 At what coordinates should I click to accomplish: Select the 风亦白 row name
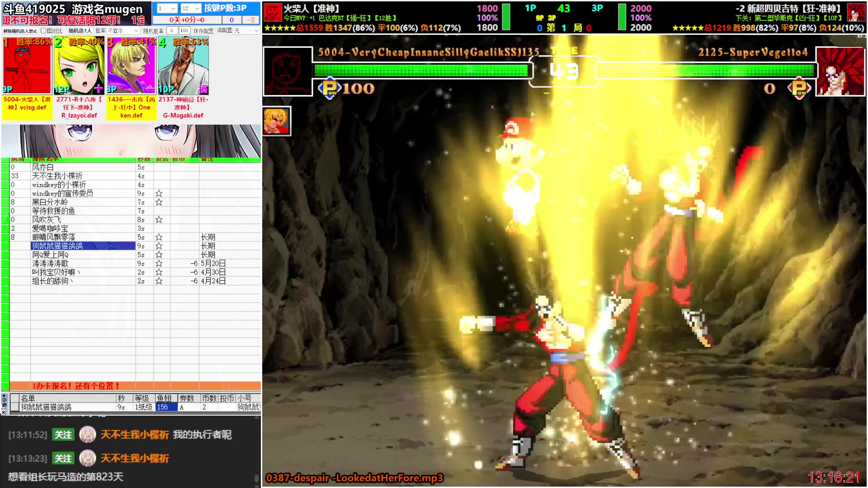pos(42,167)
